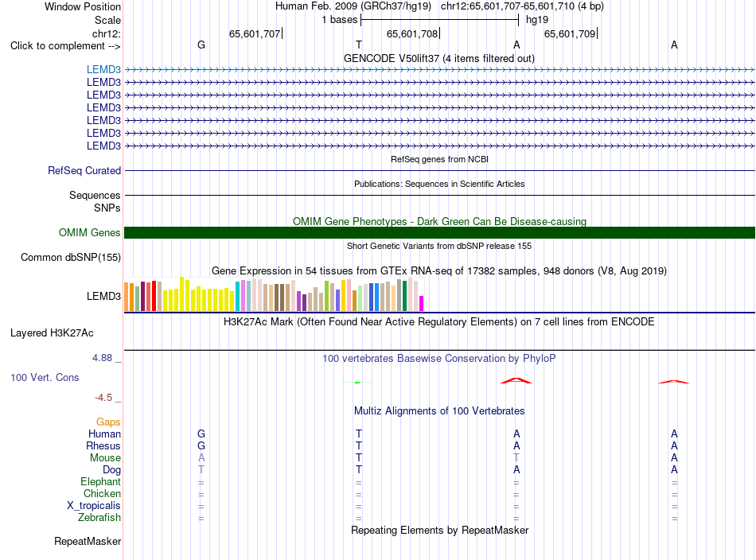
Task: Click 'Repeating Elements by RepeatMasker' title
Action: (439, 530)
